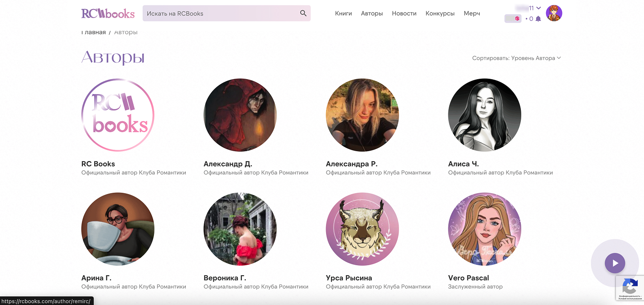Image resolution: width=644 pixels, height=305 pixels.
Task: Go to the Новости section
Action: 404,14
